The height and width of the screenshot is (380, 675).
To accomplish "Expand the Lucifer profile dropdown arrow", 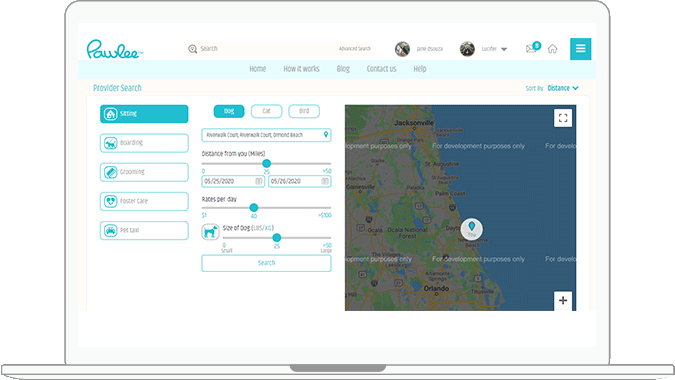I will [x=504, y=49].
